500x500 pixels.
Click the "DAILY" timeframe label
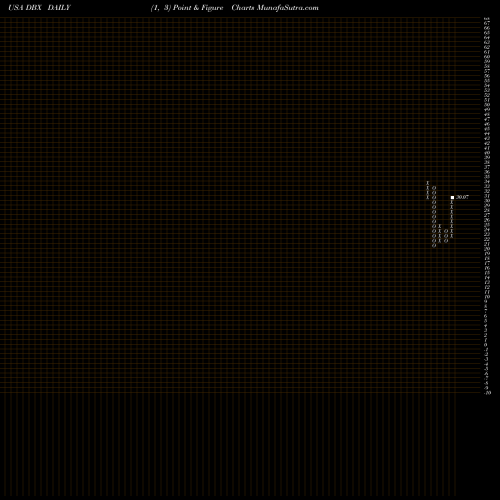(59, 8)
